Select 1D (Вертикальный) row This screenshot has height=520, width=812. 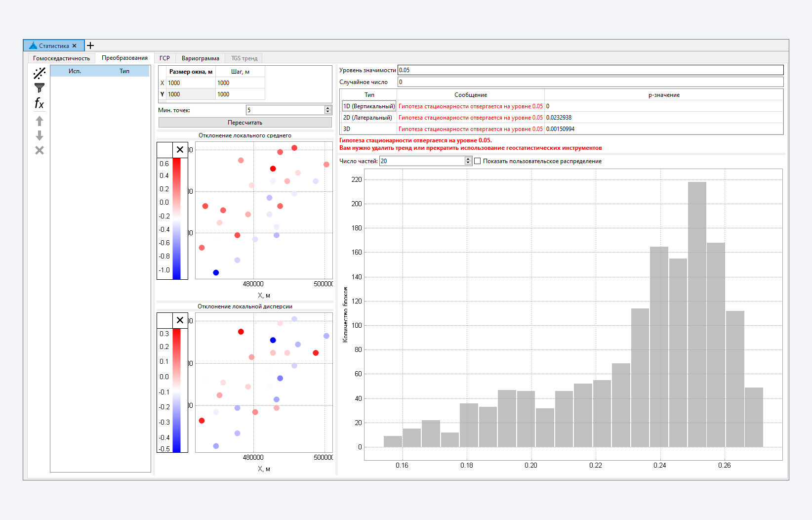pyautogui.click(x=562, y=106)
